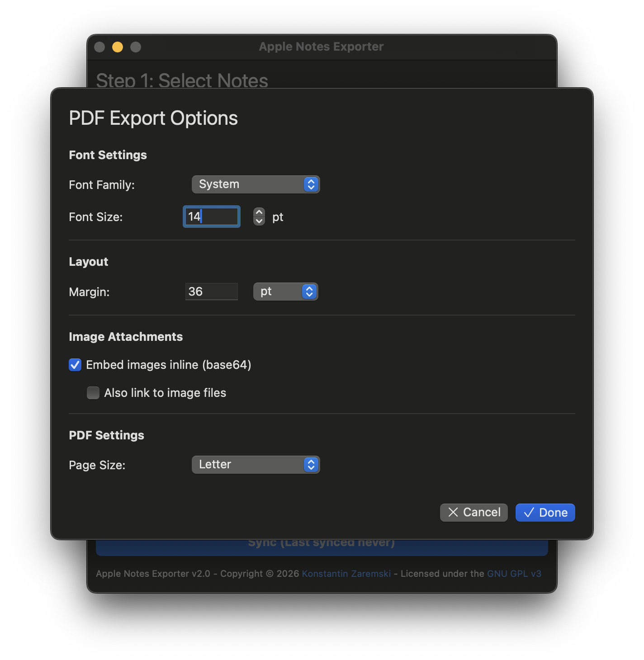644x660 pixels.
Task: Click the Image Attachments section label
Action: click(x=126, y=337)
